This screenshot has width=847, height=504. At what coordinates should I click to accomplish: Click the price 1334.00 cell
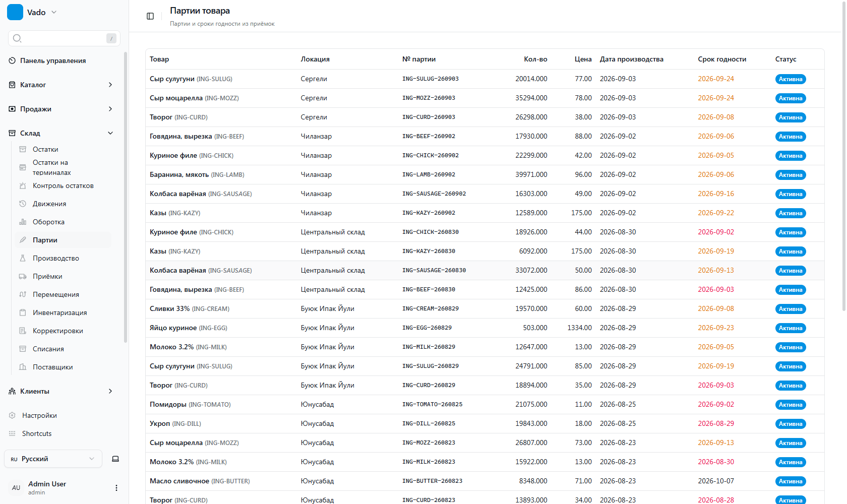[x=579, y=328]
